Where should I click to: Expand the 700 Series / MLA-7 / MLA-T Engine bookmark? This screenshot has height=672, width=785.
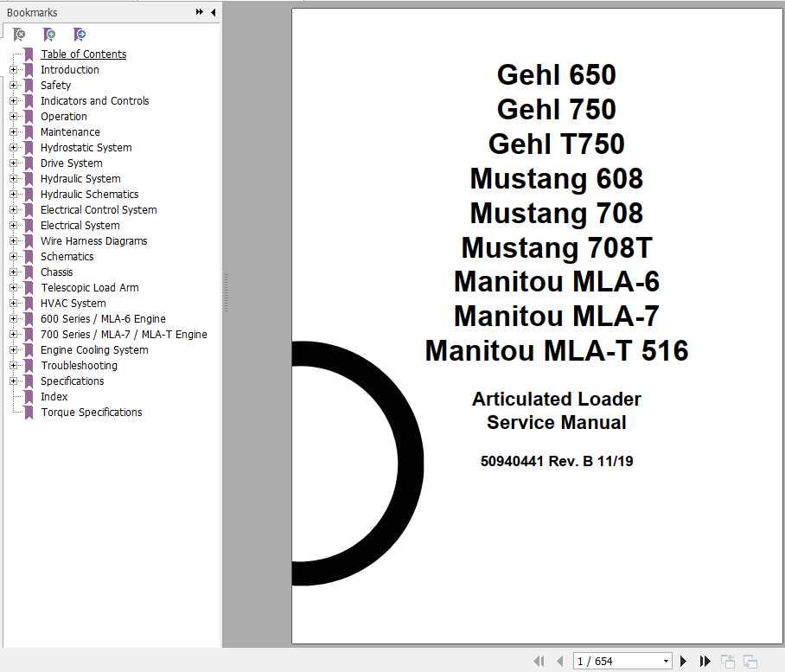(14, 335)
